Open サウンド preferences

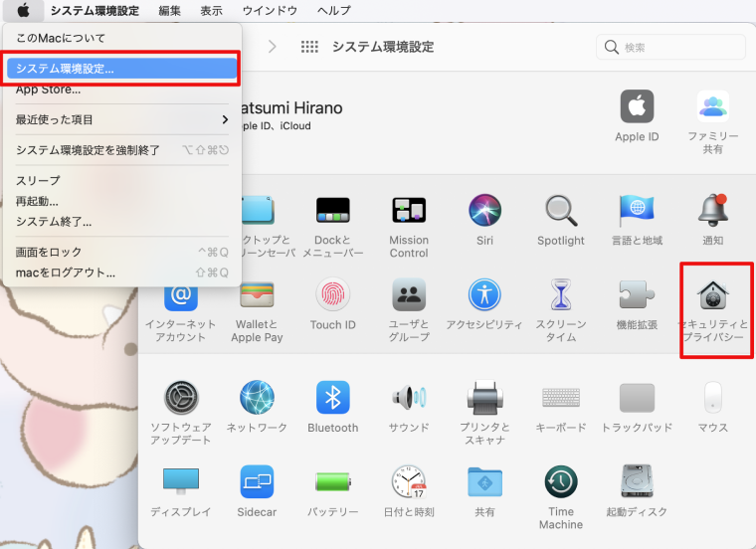[409, 407]
